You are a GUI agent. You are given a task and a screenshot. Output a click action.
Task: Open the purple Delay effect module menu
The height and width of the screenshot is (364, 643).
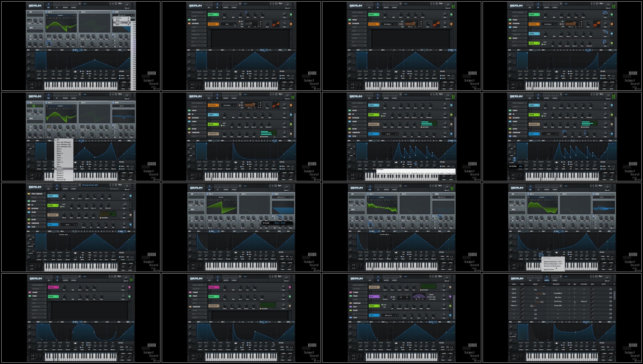pos(374,296)
